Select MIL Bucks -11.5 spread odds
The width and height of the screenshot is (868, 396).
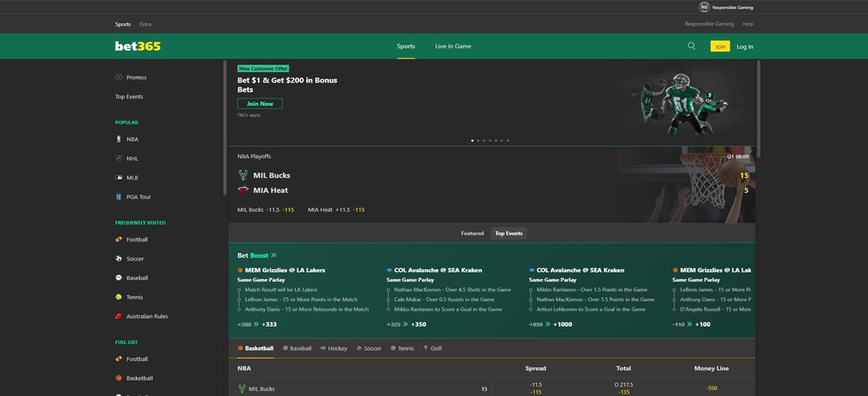266,209
